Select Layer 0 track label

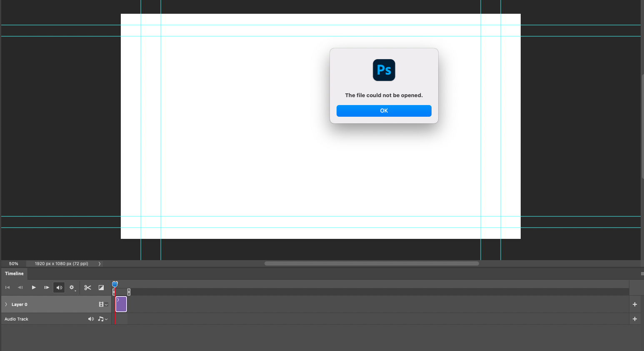19,304
